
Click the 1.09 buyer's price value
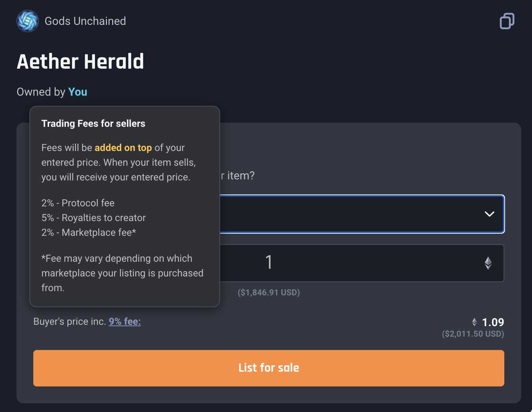coord(493,322)
